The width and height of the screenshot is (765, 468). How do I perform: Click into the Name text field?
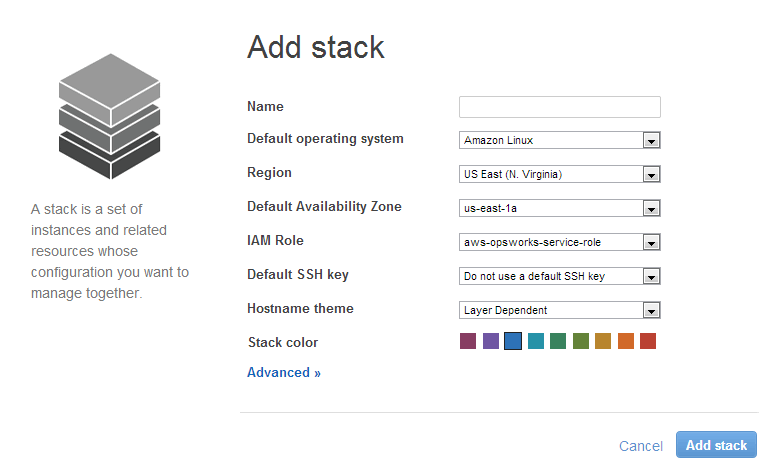[x=560, y=107]
